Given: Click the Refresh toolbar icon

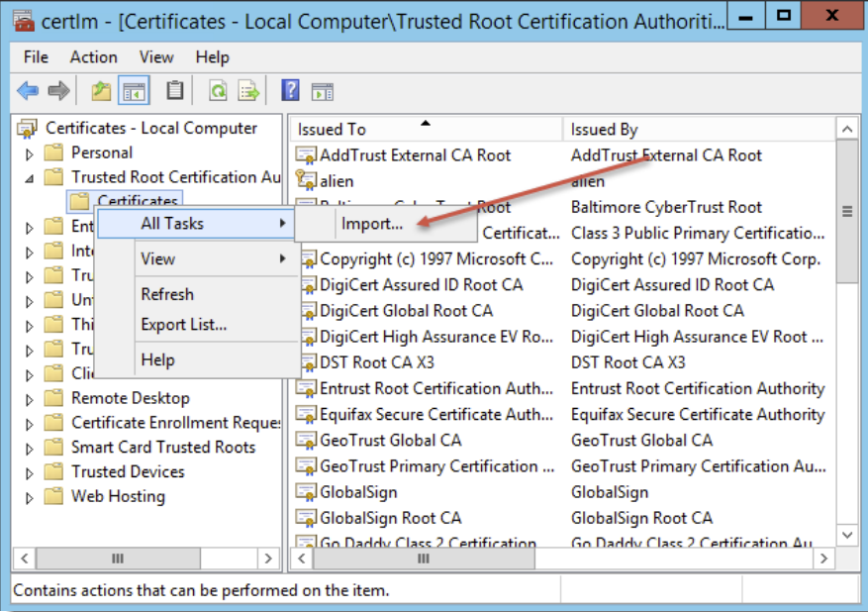Looking at the screenshot, I should coord(218,90).
